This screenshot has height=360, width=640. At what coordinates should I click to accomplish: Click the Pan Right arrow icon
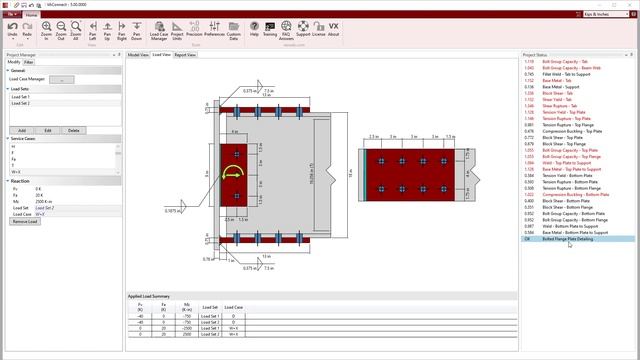coord(122,26)
